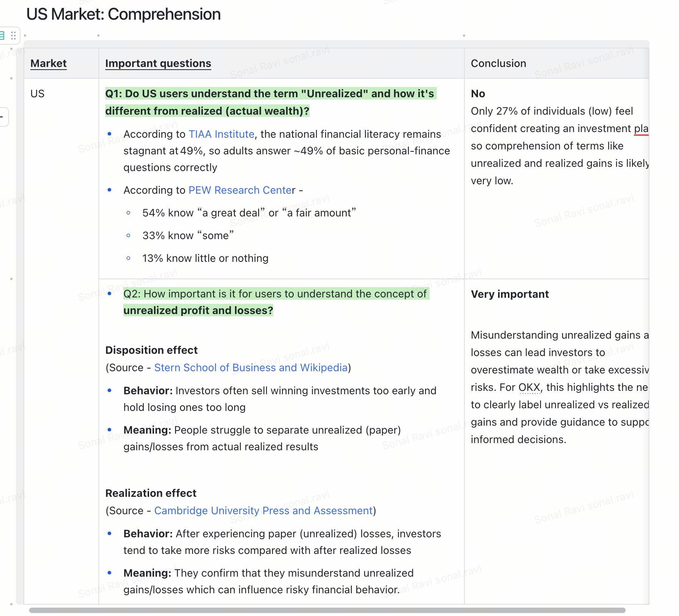Click the highlighted Q2 question text
The width and height of the screenshot is (679, 616).
click(276, 302)
